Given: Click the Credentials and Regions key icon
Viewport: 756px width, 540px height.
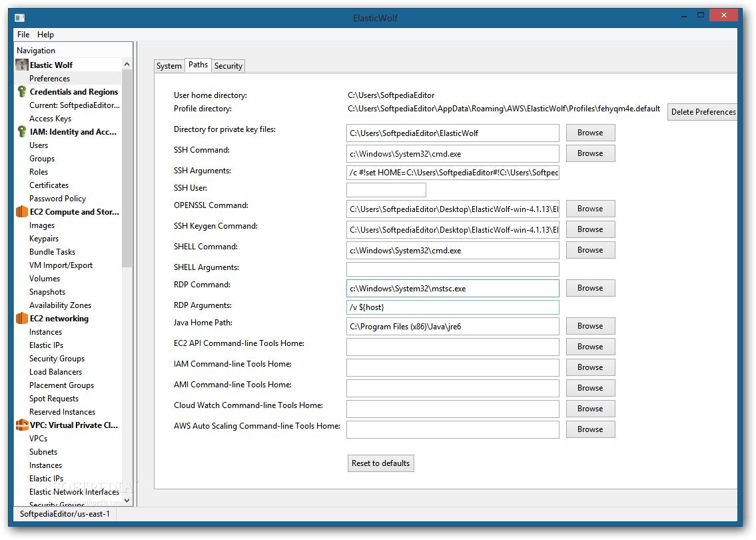Looking at the screenshot, I should tap(22, 92).
